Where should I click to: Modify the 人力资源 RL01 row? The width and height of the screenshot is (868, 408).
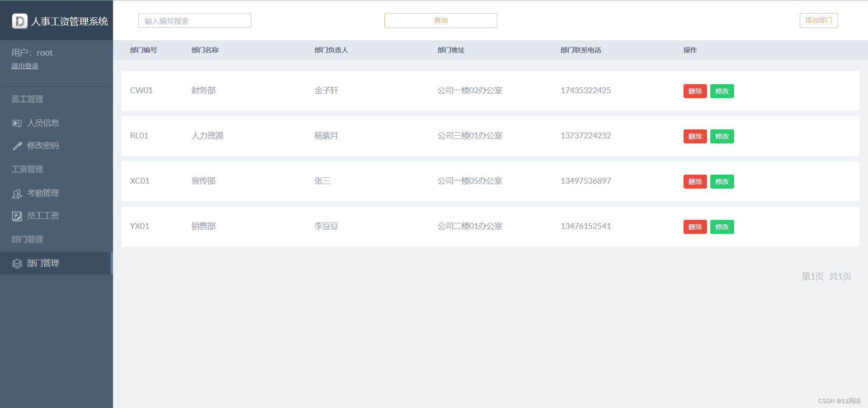pos(722,136)
